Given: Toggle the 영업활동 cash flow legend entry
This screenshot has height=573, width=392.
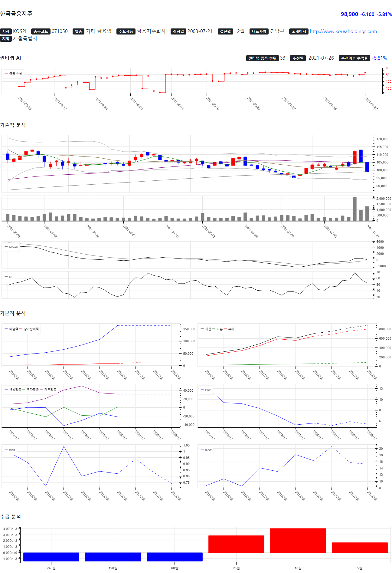Looking at the screenshot, I should click(13, 390).
